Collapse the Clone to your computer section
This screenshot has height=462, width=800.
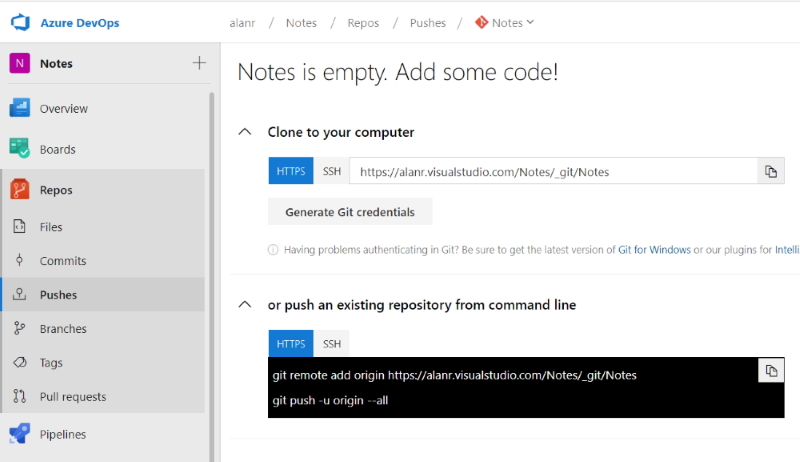click(244, 132)
